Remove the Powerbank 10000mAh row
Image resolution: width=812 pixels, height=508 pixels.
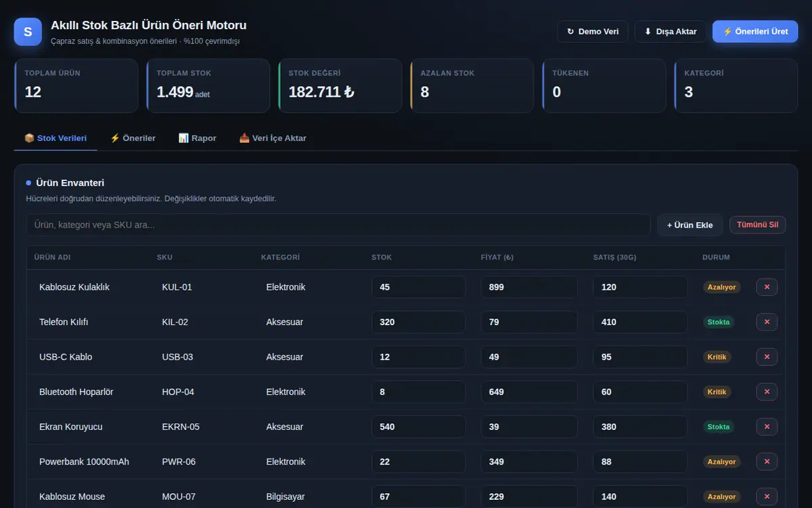[767, 462]
